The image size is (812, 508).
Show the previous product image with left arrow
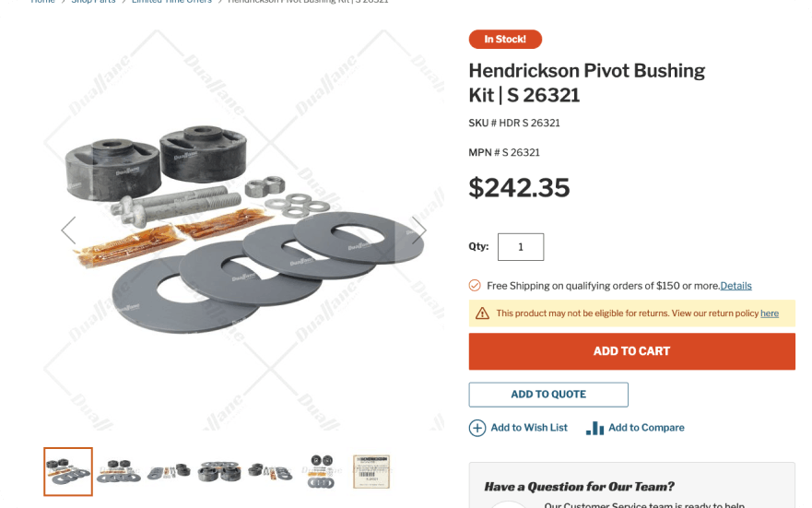(69, 230)
